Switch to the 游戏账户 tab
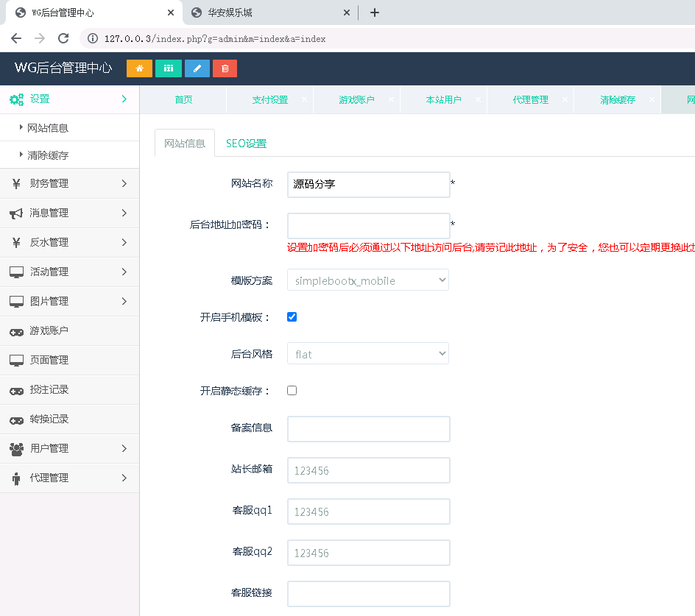Viewport: 695px width, 616px height. coord(356,99)
